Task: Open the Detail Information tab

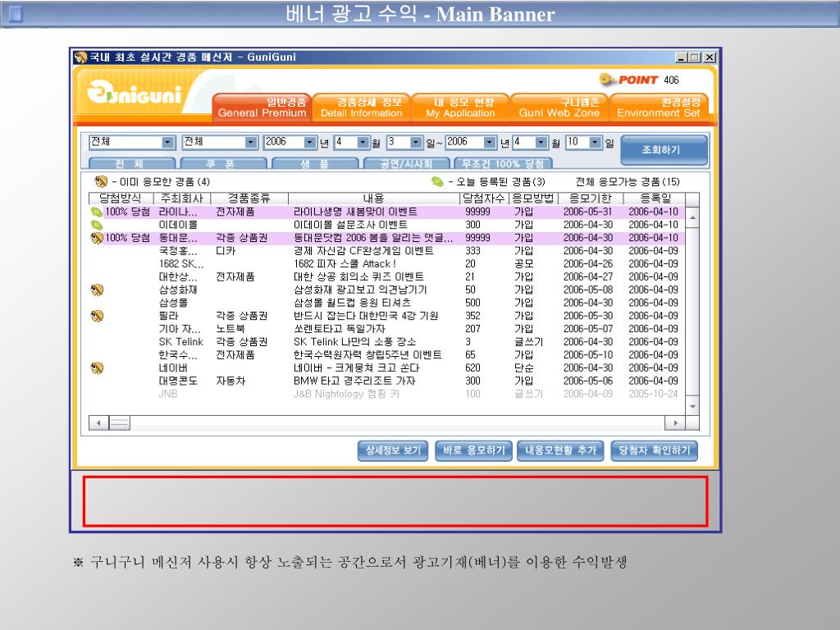Action: [362, 107]
